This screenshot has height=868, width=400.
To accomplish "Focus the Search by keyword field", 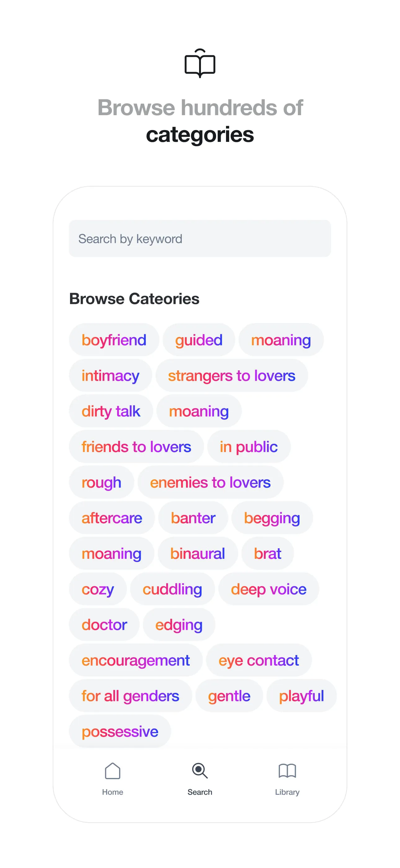I will (200, 238).
